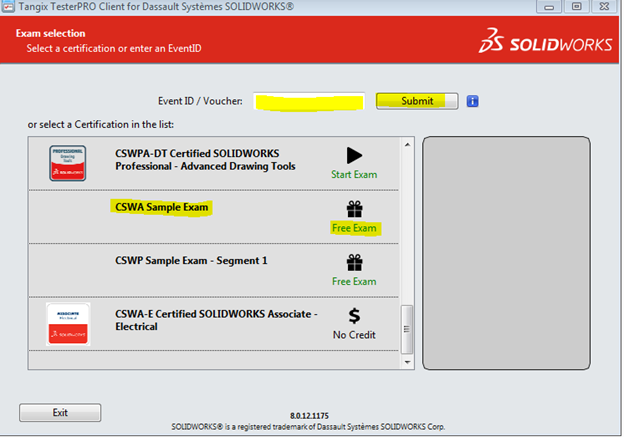
Task: Click the certification list scrollbar thumb
Action: (x=407, y=329)
